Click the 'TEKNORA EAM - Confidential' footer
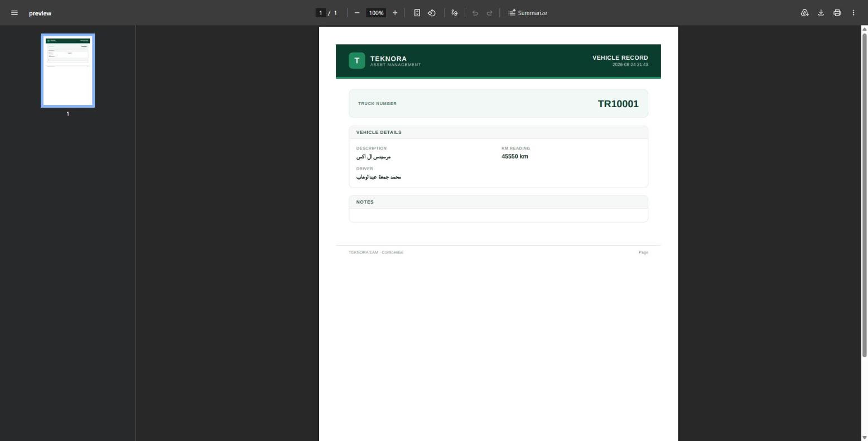The height and width of the screenshot is (441, 868). [376, 252]
